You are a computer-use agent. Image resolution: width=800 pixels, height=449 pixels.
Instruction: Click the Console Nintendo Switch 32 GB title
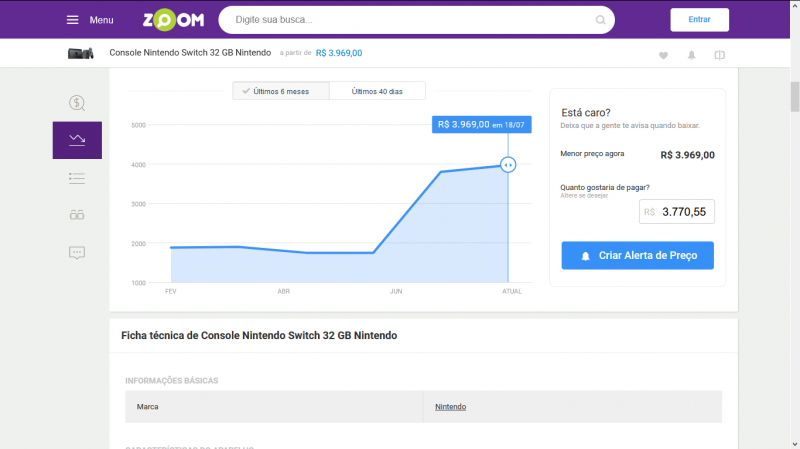[190, 53]
